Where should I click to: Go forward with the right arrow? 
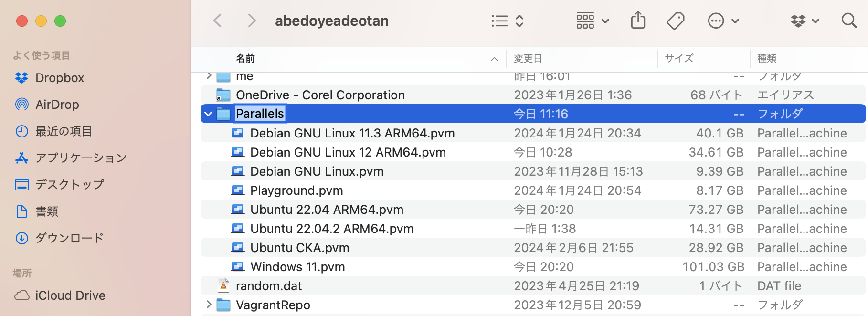(252, 21)
